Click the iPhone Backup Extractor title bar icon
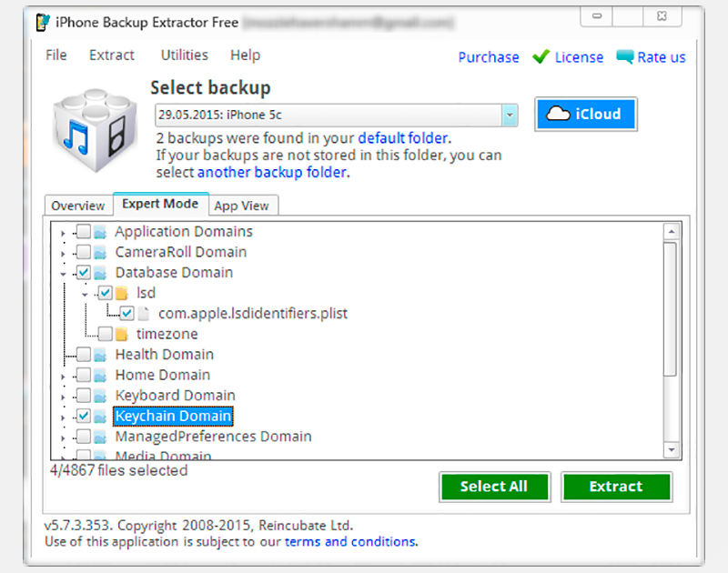This screenshot has width=728, height=573. coord(43,22)
